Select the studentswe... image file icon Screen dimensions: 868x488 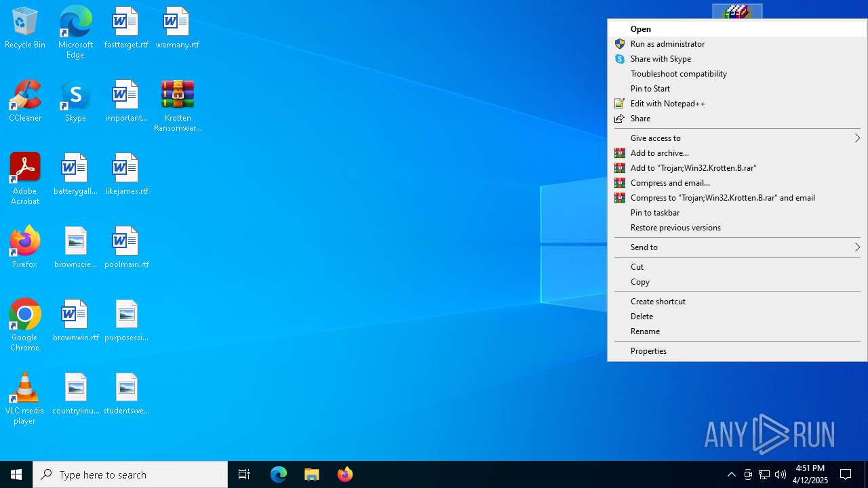point(126,394)
